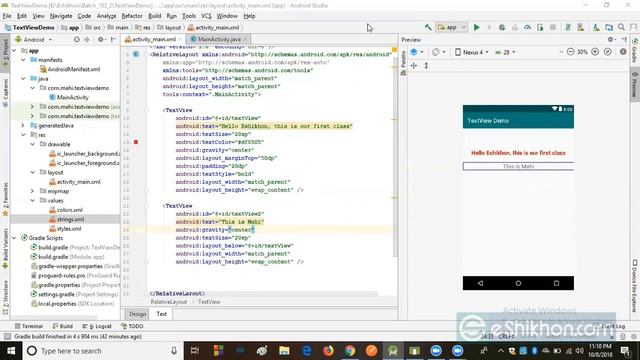Viewport: 640px width, 360px height.
Task: Open the design surface layers dropdown
Action: click(417, 52)
